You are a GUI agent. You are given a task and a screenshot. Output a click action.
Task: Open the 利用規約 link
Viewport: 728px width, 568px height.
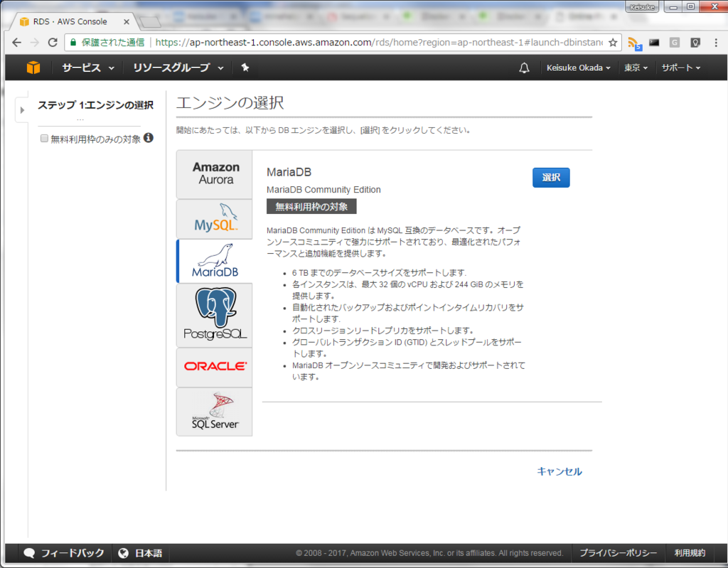coord(690,552)
